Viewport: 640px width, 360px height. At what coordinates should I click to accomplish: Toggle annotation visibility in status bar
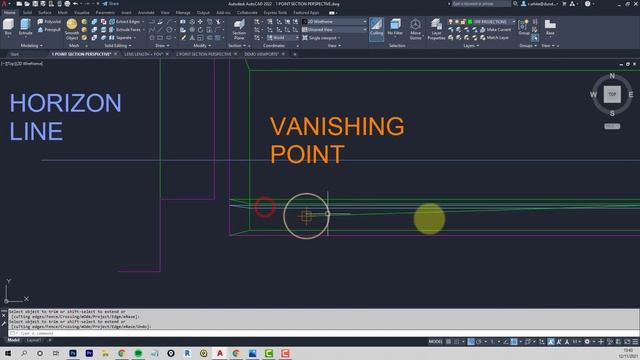pyautogui.click(x=551, y=342)
